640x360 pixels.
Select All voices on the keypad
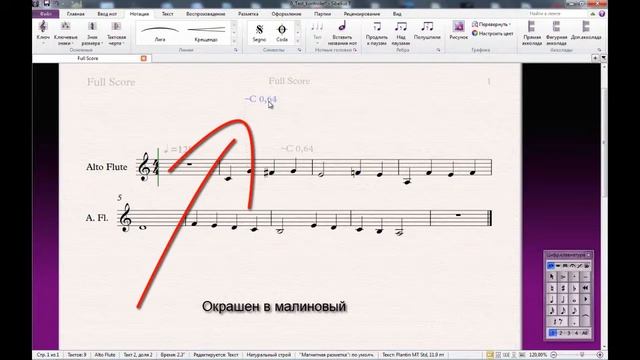584,333
